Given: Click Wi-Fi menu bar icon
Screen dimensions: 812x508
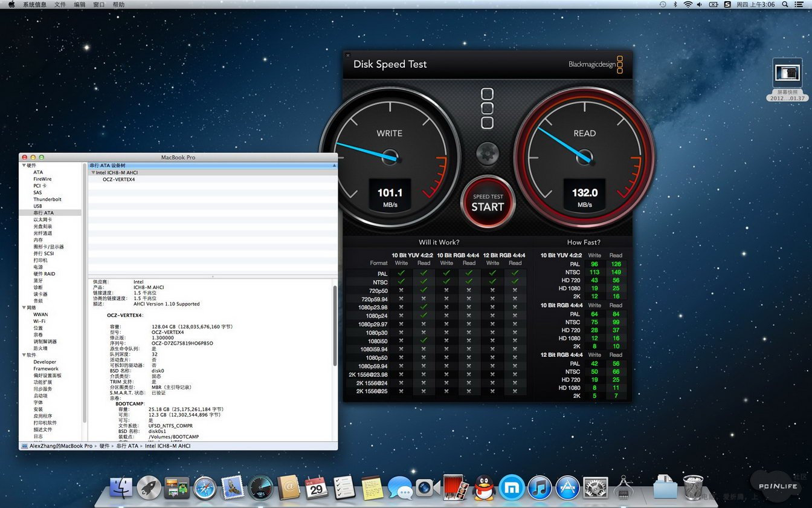Looking at the screenshot, I should [688, 4].
